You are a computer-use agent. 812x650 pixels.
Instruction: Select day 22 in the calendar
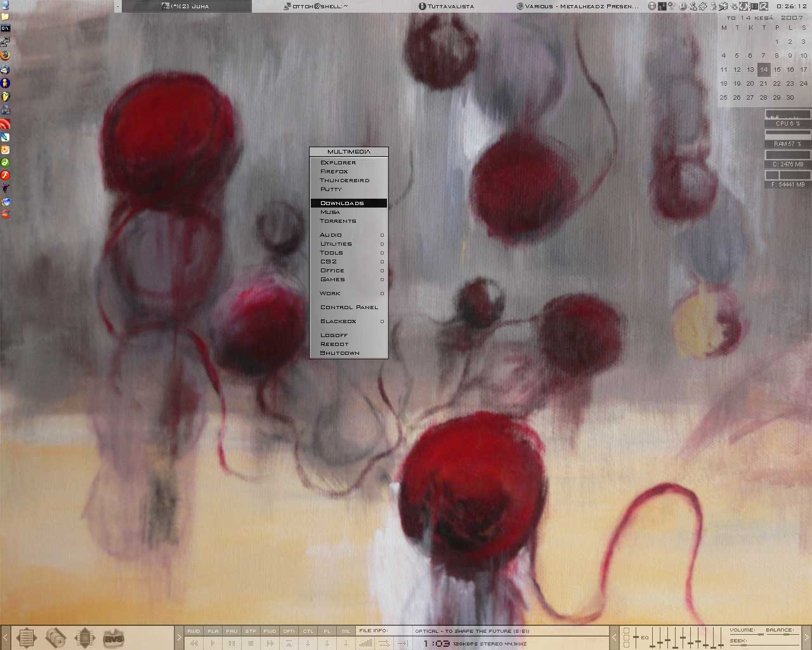pos(776,83)
